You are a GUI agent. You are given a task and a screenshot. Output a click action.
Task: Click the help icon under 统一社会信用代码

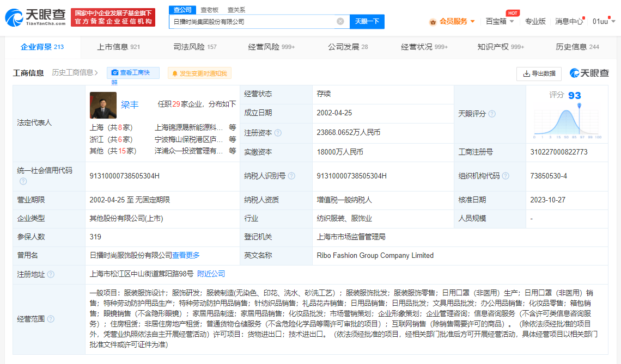(x=23, y=181)
